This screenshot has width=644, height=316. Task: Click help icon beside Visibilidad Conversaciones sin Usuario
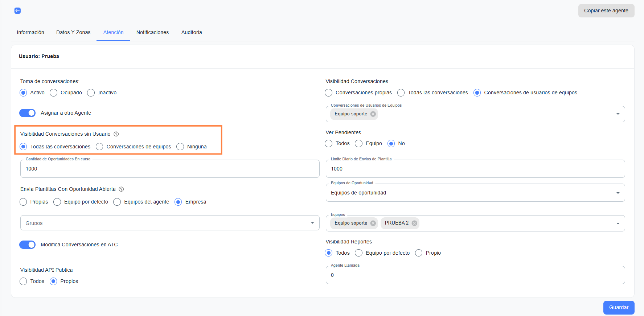coord(116,134)
